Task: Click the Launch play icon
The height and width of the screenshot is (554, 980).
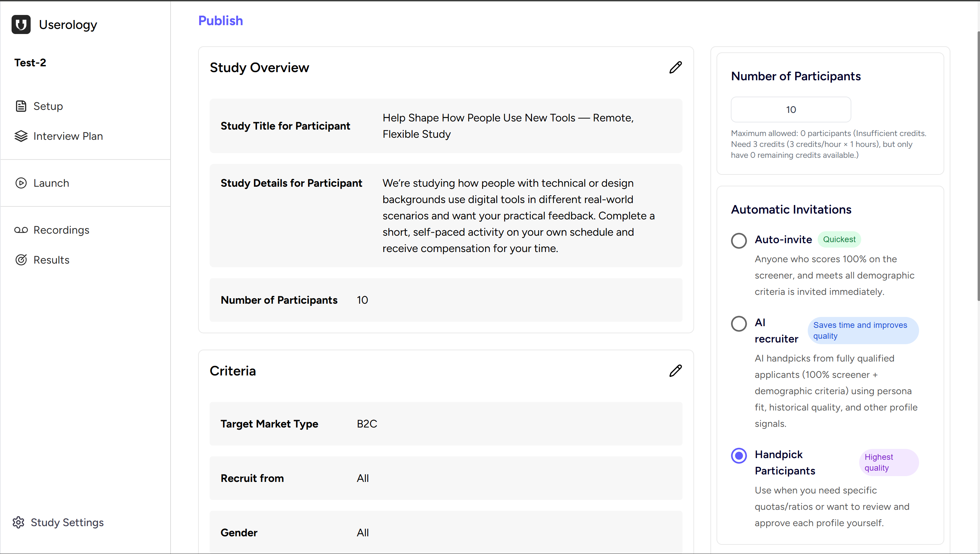Action: pyautogui.click(x=20, y=183)
